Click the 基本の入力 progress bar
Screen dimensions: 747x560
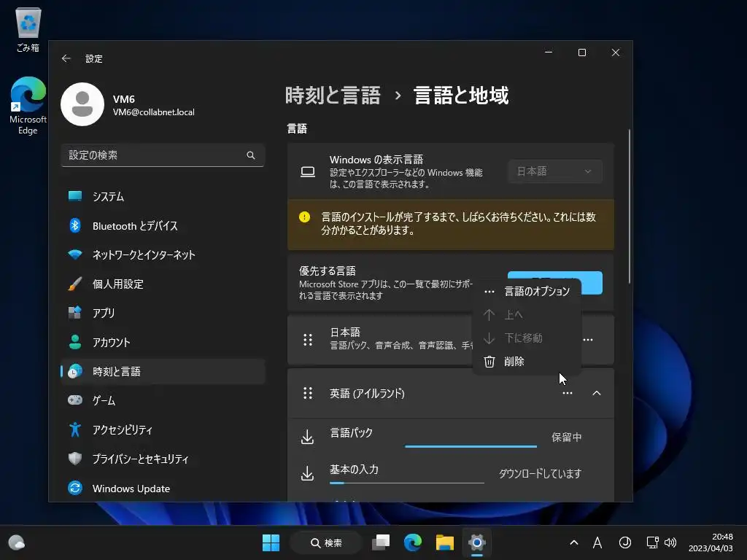coord(407,483)
